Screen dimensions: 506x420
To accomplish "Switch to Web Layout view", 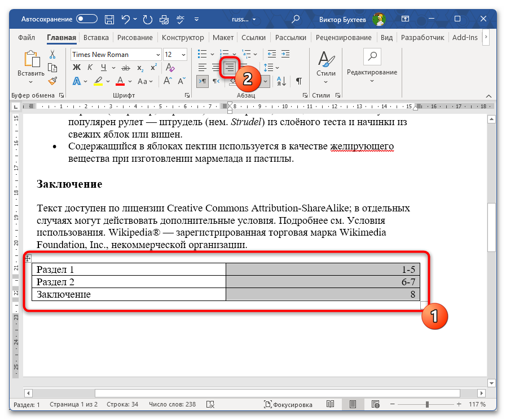I will [x=375, y=404].
